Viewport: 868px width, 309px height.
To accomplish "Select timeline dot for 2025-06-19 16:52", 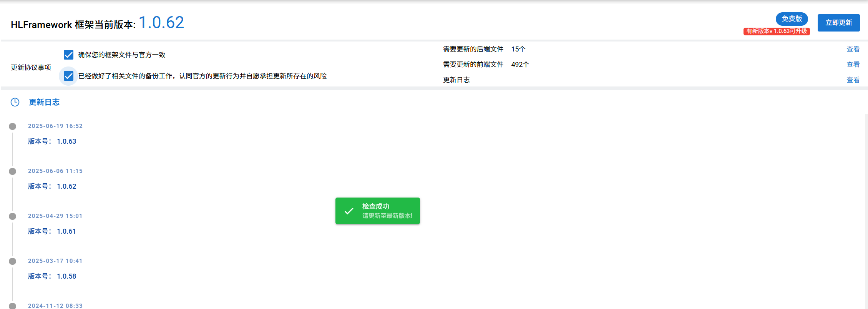I will click(13, 126).
